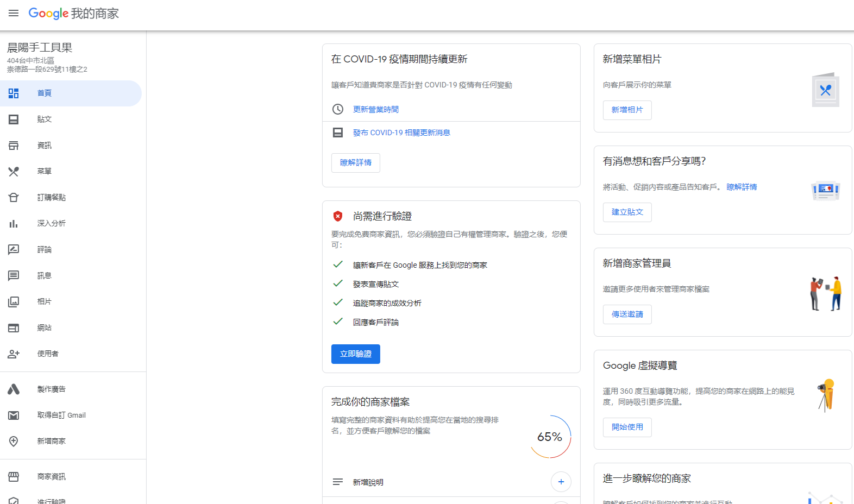854x504 pixels.
Task: Open 網站 website icon in sidebar
Action: pyautogui.click(x=14, y=328)
